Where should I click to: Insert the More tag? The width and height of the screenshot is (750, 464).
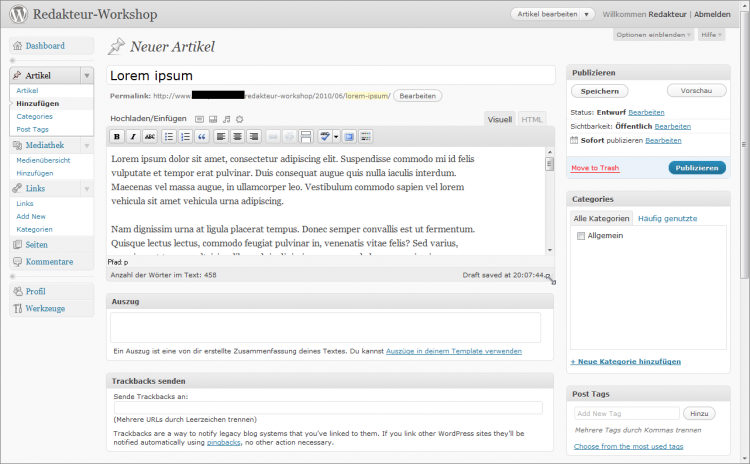pyautogui.click(x=306, y=137)
